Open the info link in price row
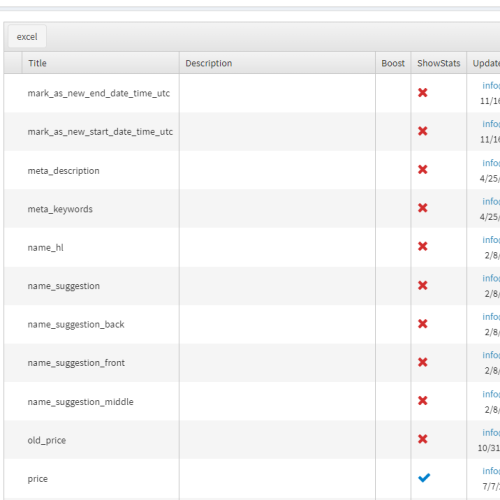The image size is (500, 500). 491,471
